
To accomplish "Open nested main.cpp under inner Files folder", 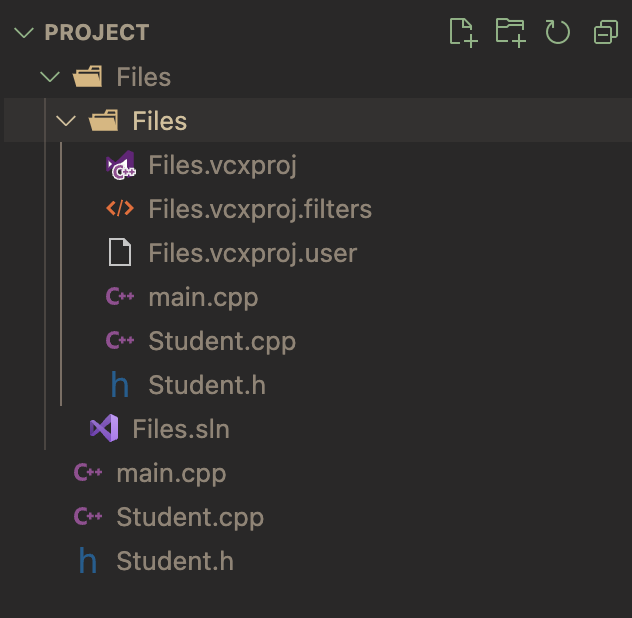I will click(x=204, y=298).
